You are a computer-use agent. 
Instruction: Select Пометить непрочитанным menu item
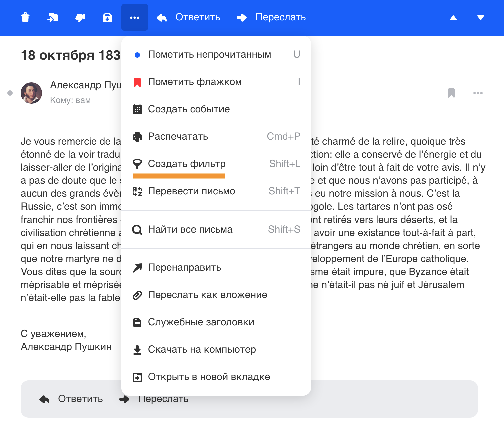point(216,54)
